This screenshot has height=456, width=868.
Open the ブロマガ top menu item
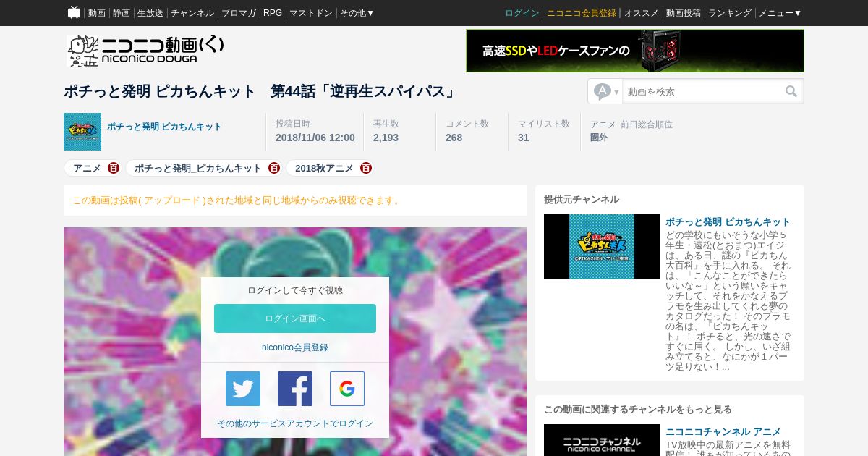pyautogui.click(x=239, y=13)
